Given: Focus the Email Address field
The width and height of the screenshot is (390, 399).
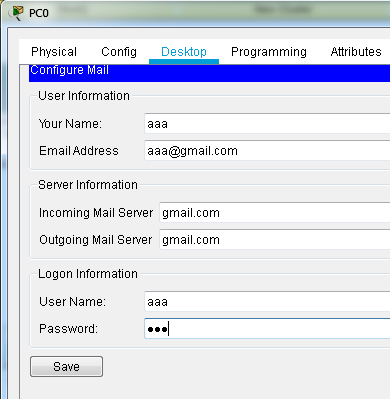Looking at the screenshot, I should point(267,151).
